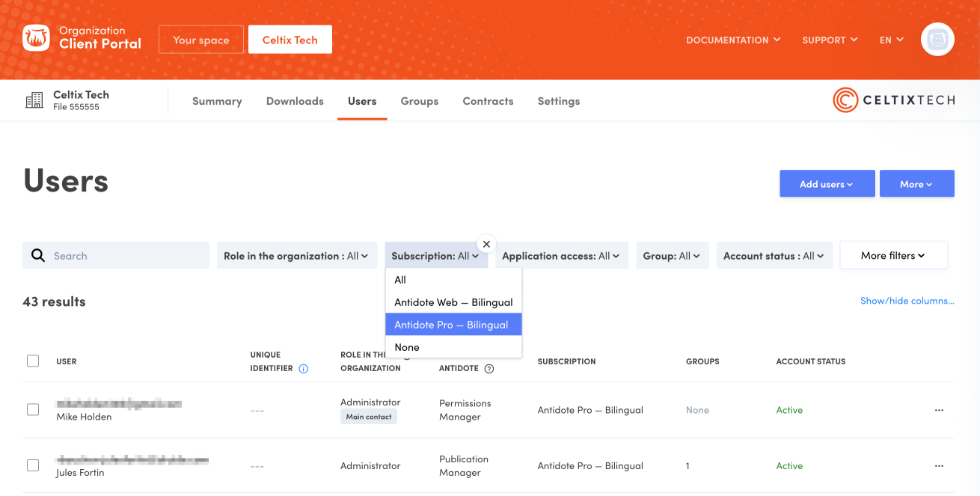Check the box for Mike Holden
The image size is (980, 496).
tap(33, 410)
